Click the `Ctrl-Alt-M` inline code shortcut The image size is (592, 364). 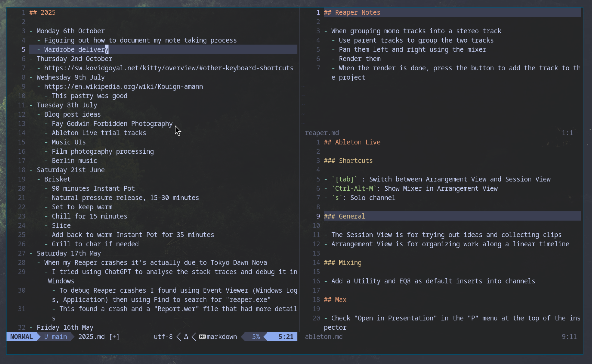click(354, 189)
